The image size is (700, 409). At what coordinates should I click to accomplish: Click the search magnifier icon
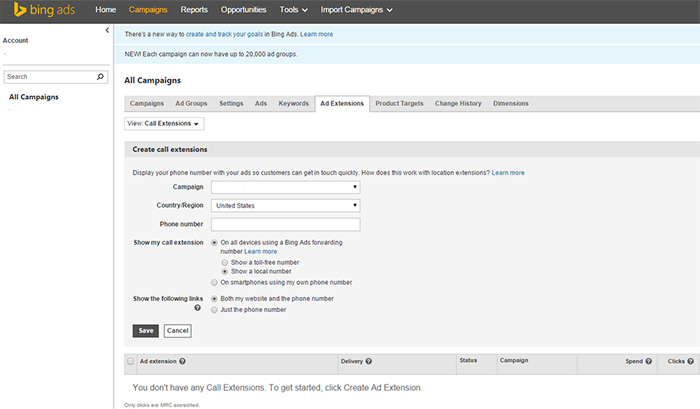(100, 76)
